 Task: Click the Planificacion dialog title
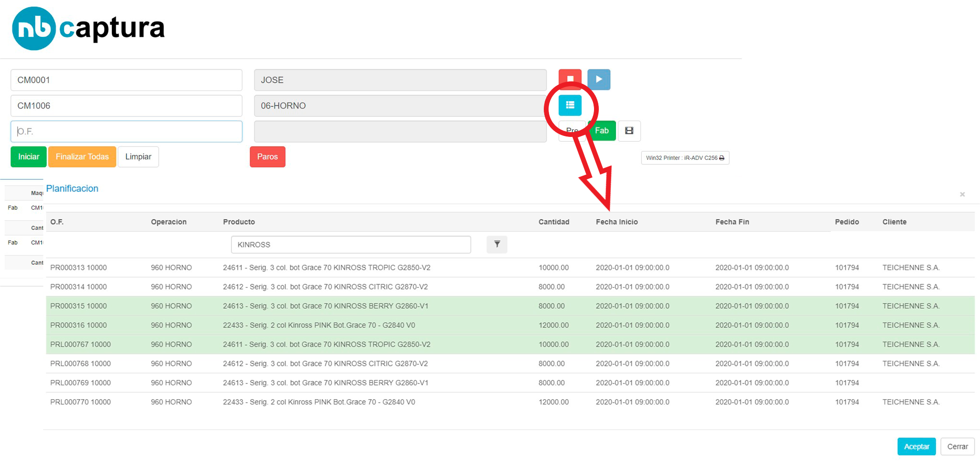pyautogui.click(x=72, y=189)
